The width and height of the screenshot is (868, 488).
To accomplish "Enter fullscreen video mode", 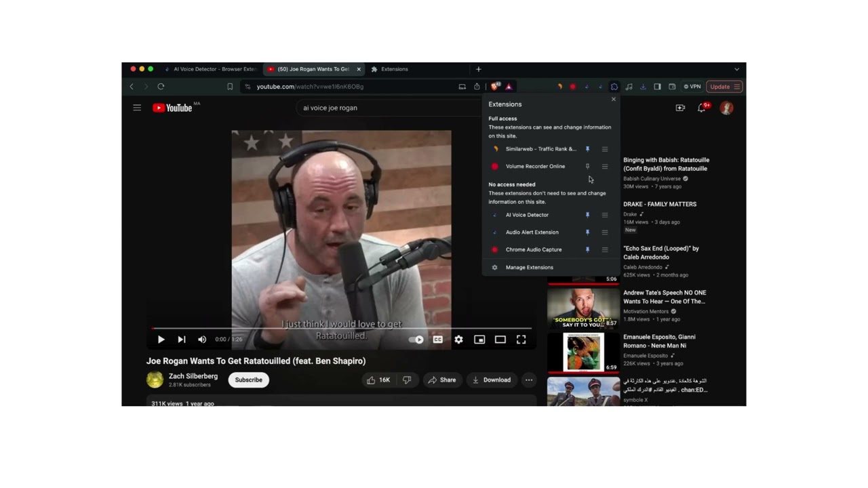I will 521,340.
